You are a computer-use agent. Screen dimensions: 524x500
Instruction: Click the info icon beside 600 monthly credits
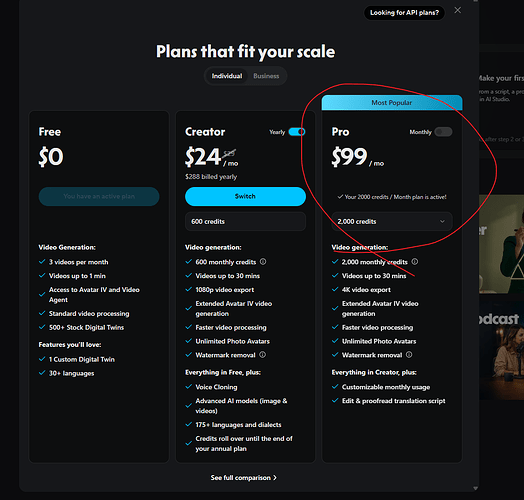tap(263, 262)
